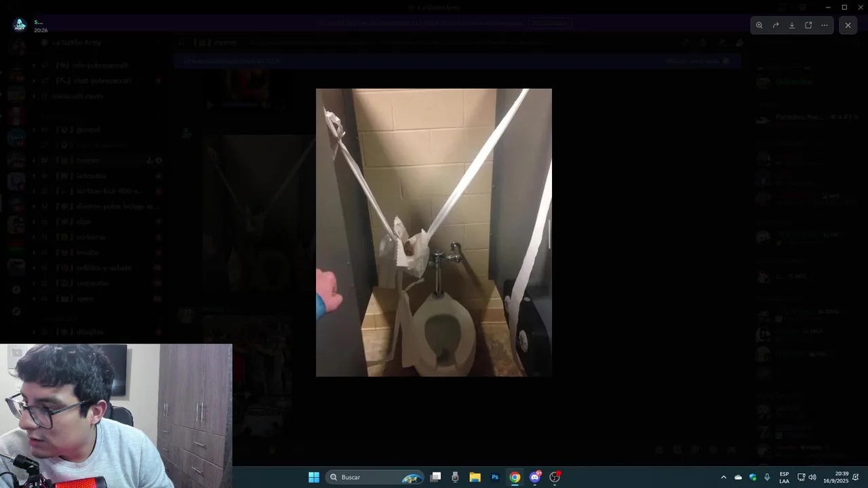Open the Windows Security shield tray icon
Viewport: 868px width, 488px height.
(753, 477)
